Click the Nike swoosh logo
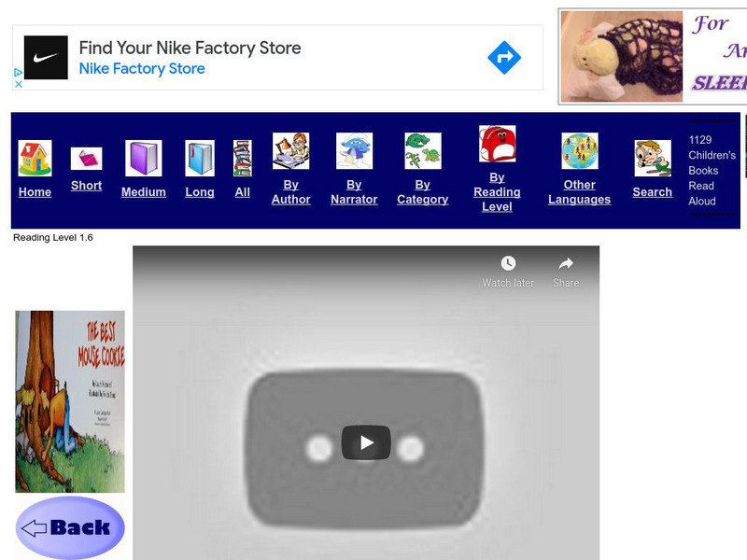Screen dimensions: 747x560 pos(46,58)
